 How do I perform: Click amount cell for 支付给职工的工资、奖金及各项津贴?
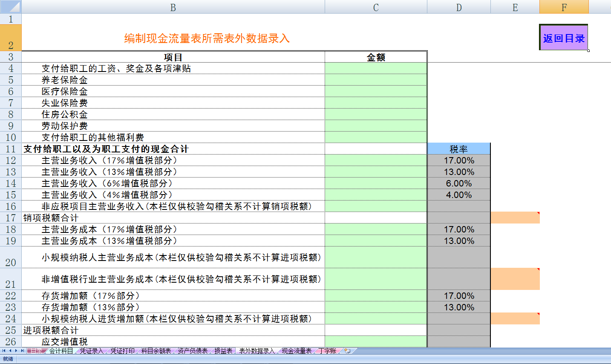pos(376,69)
